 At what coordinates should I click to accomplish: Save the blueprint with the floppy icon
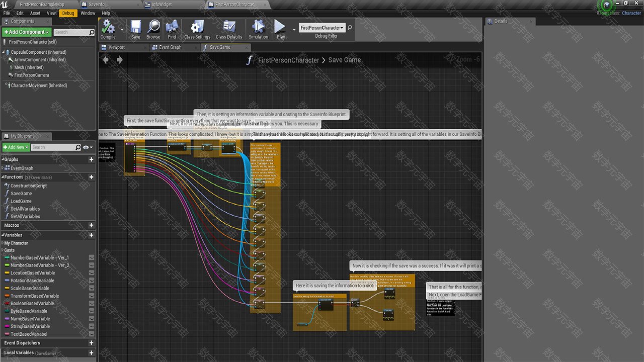[x=135, y=29]
